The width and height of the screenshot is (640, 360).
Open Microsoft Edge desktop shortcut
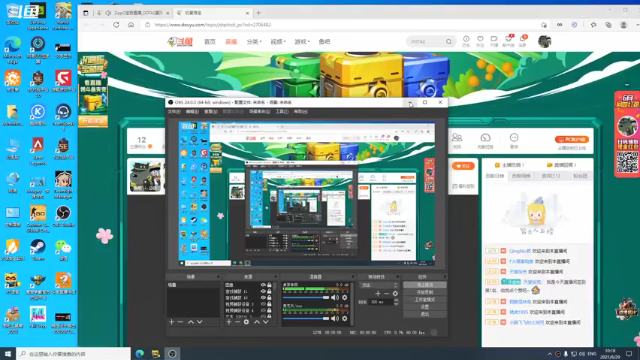click(x=13, y=50)
